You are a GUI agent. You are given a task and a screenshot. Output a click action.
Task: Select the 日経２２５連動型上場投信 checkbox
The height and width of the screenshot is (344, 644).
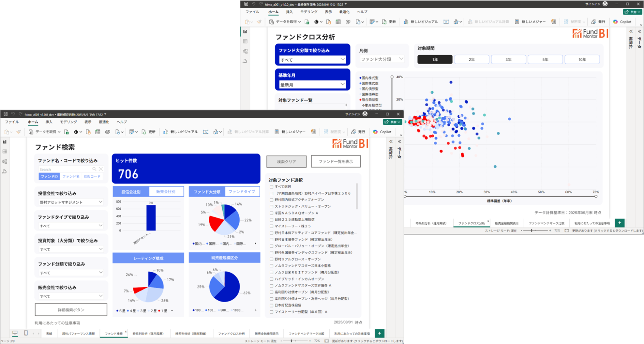pos(271,219)
